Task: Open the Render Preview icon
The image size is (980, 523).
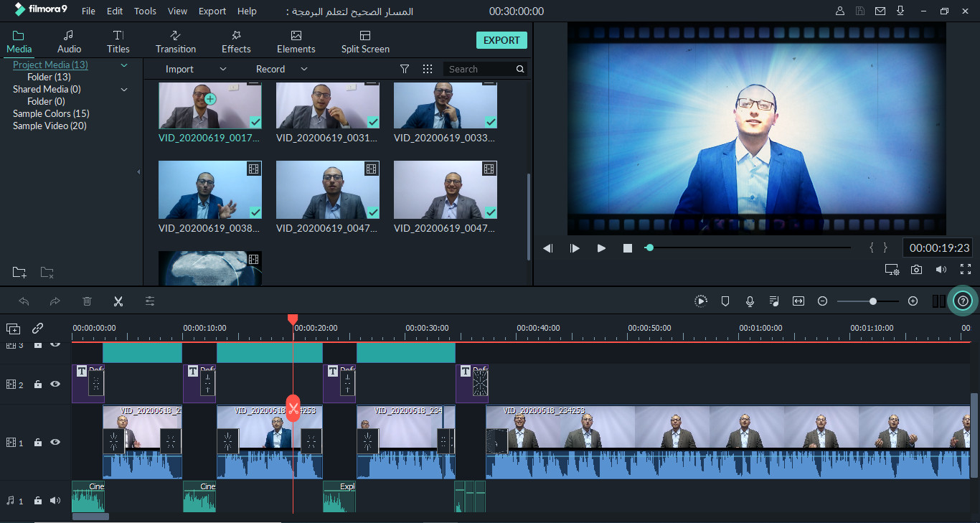Action: [701, 301]
